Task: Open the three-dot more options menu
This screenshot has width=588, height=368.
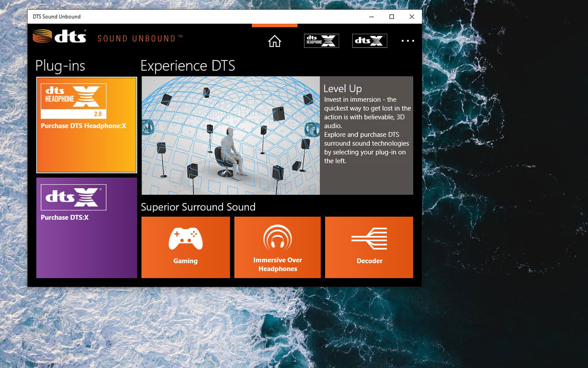Action: pyautogui.click(x=408, y=41)
